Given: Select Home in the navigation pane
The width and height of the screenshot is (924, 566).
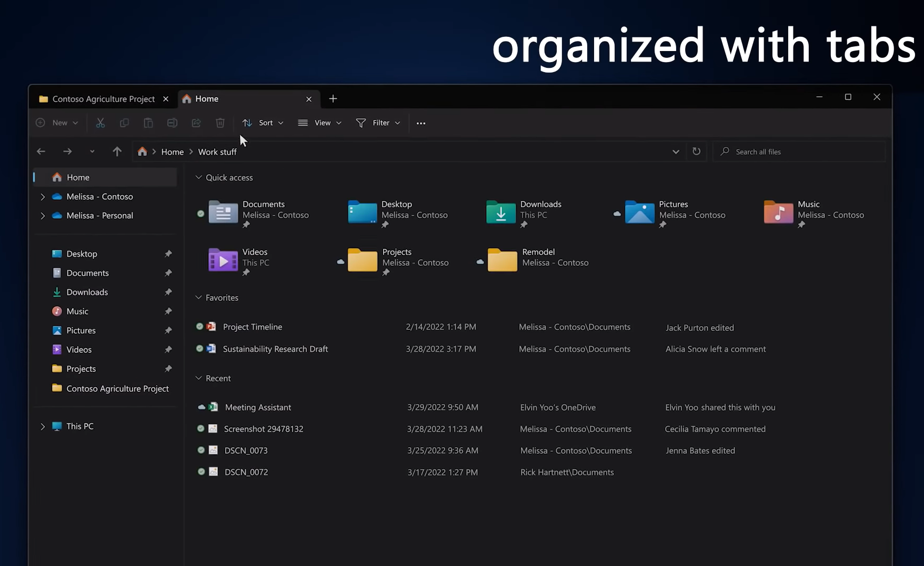Looking at the screenshot, I should [x=105, y=178].
